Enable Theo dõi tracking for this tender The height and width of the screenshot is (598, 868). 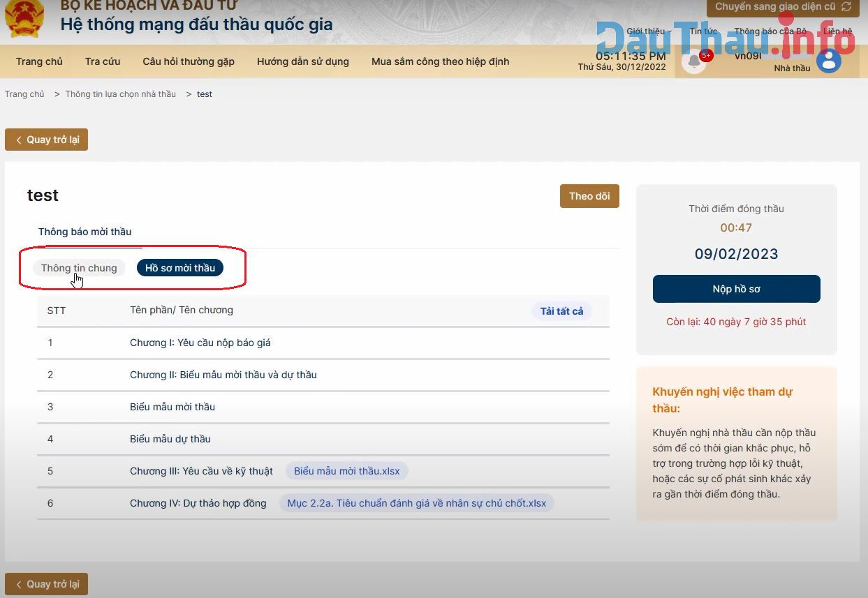tap(589, 196)
